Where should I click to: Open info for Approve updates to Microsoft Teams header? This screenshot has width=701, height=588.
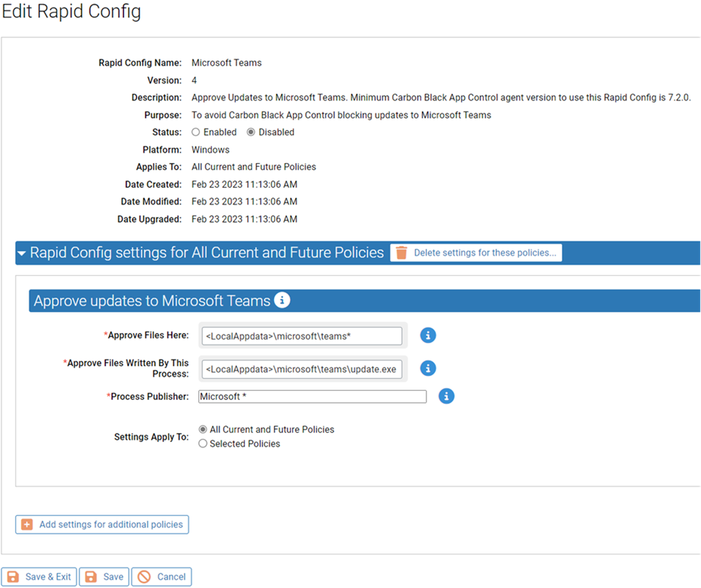coord(282,299)
